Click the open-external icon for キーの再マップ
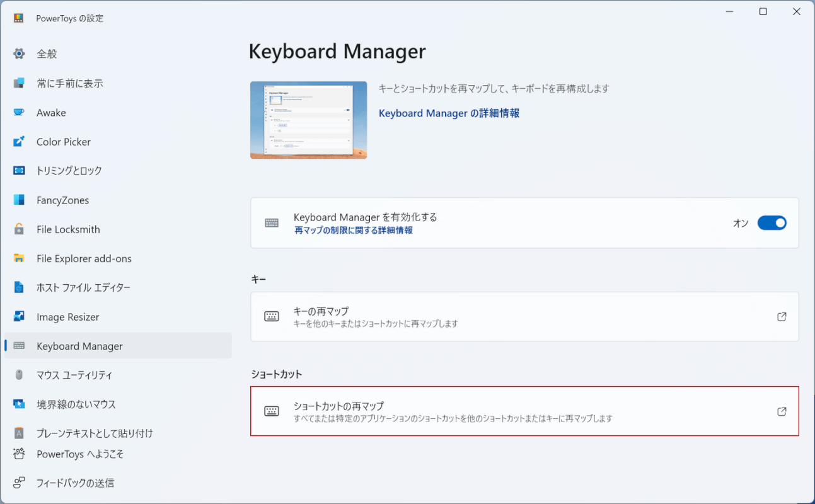 point(782,317)
